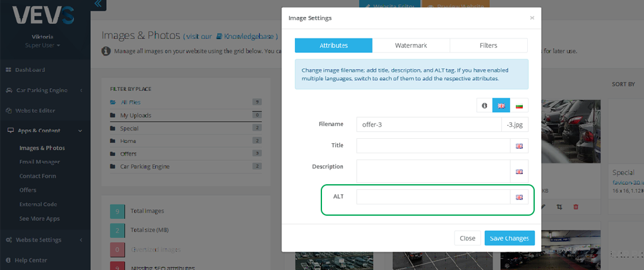Click favicon-30 file link under Special

(x=628, y=183)
